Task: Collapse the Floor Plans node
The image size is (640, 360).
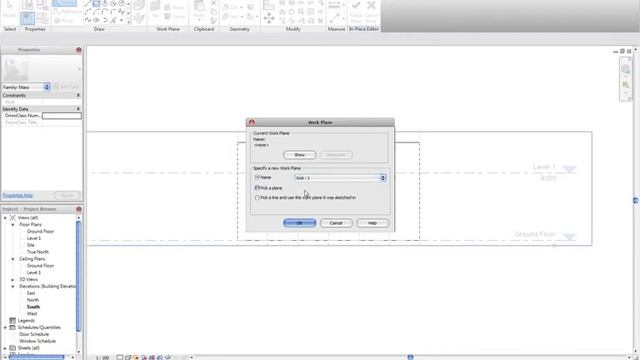Action: coord(13,225)
